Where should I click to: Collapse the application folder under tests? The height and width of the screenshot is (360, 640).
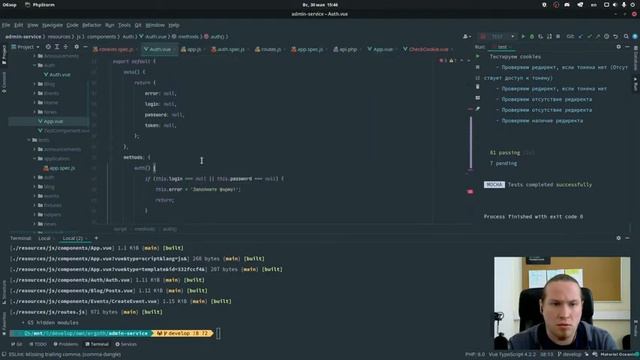[35, 159]
